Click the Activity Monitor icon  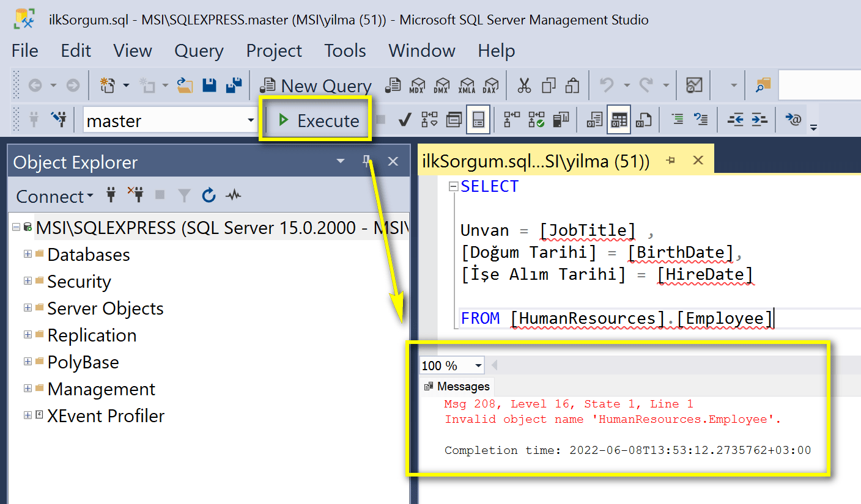694,86
